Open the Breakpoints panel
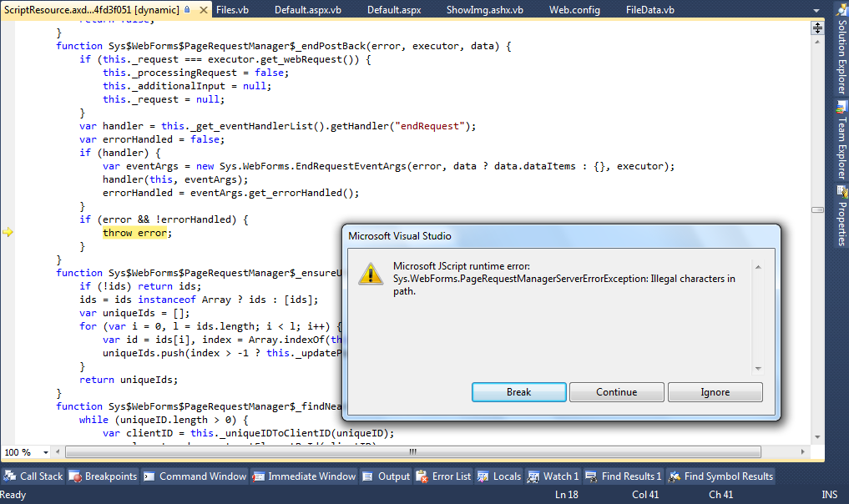Viewport: 849px width, 504px height. point(110,476)
